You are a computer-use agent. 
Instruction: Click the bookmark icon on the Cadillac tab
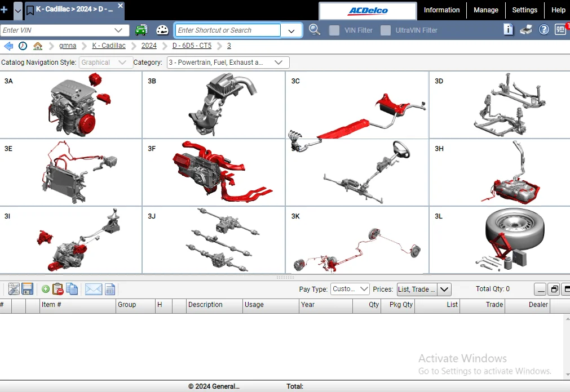coord(30,11)
